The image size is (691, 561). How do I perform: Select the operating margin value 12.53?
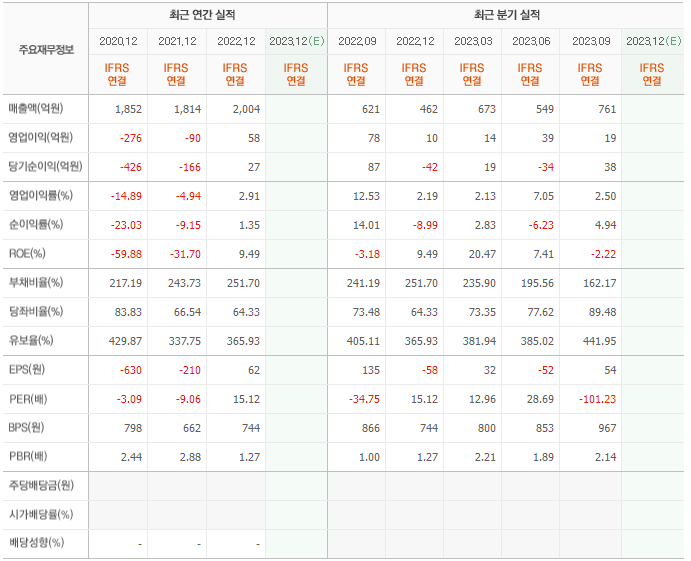tap(366, 197)
